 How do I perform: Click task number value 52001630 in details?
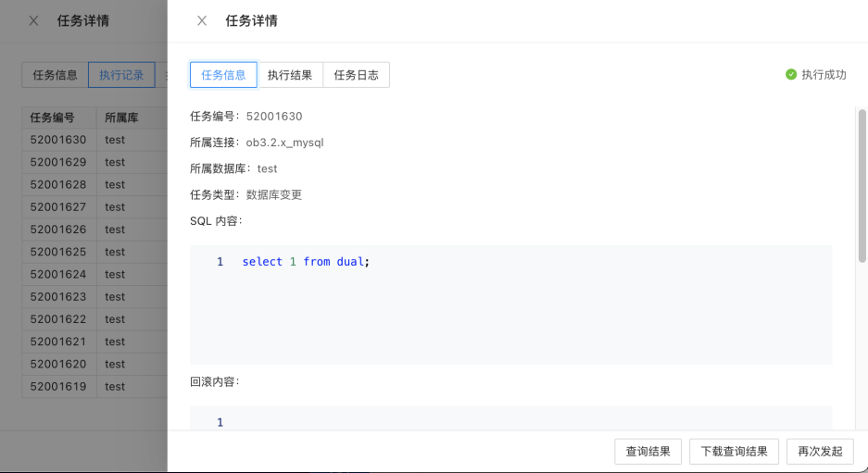(274, 117)
